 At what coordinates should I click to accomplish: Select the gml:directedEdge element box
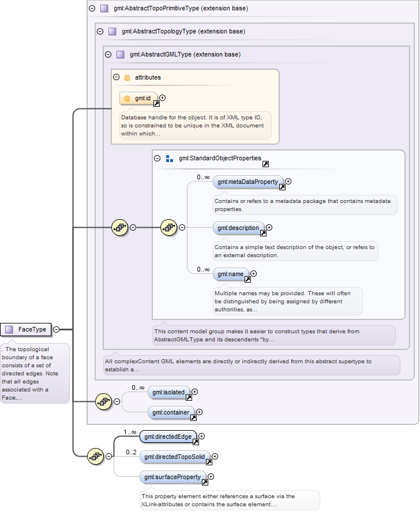click(x=168, y=436)
